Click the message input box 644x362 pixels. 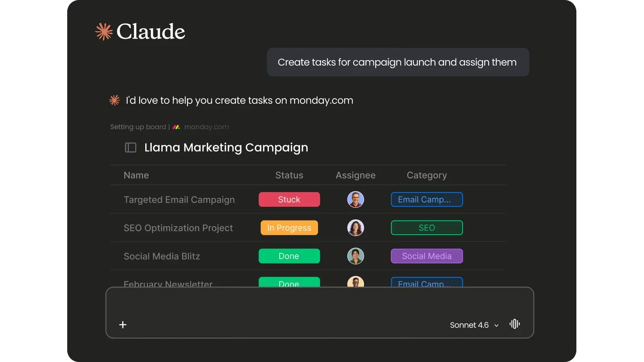[x=320, y=313]
